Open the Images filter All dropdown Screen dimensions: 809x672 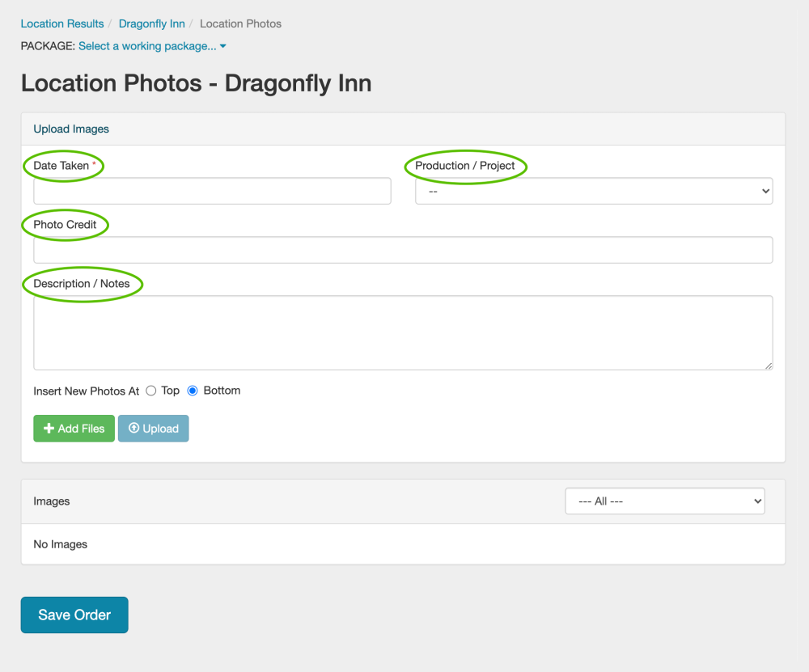tap(664, 501)
